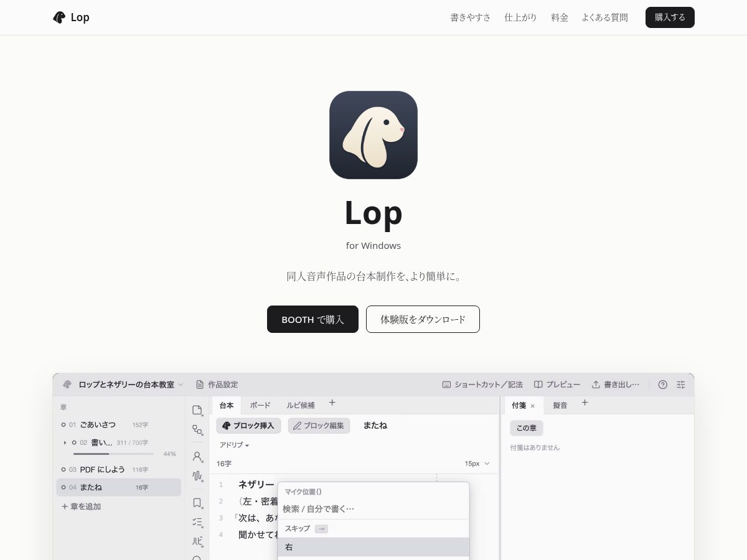The width and height of the screenshot is (747, 560).
Task: Open the checklist icon in sidebar
Action: (197, 521)
